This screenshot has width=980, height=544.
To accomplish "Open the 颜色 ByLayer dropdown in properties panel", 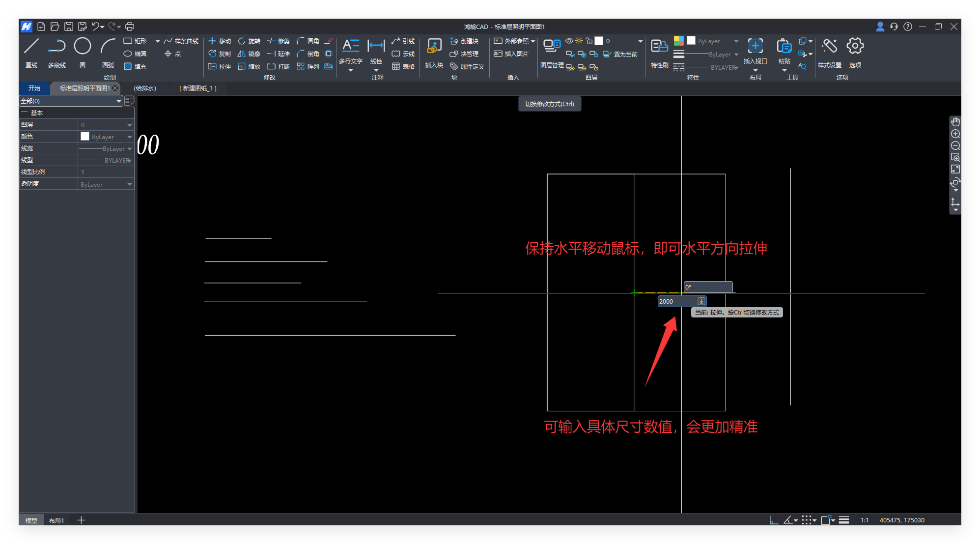I will [x=130, y=137].
